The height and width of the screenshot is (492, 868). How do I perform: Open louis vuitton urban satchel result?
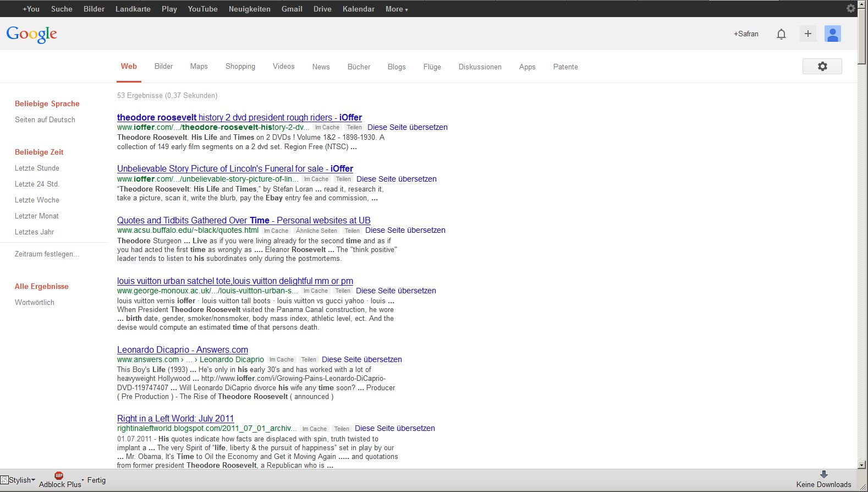[235, 281]
